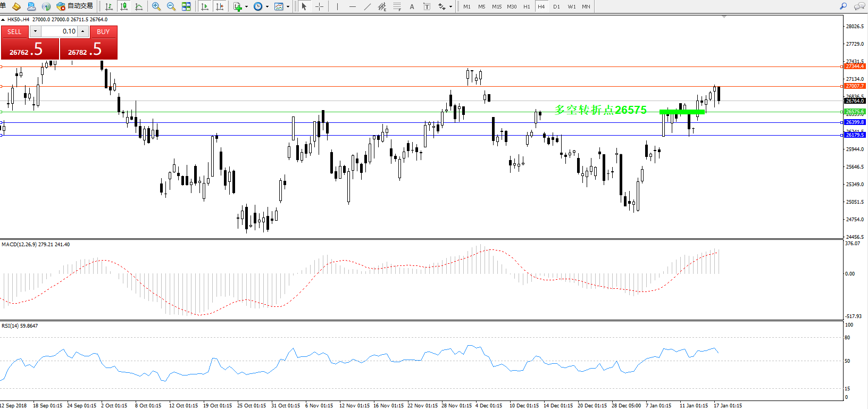Select the horizontal line drawing tool
Viewport: 868px width, 409px height.
point(352,6)
